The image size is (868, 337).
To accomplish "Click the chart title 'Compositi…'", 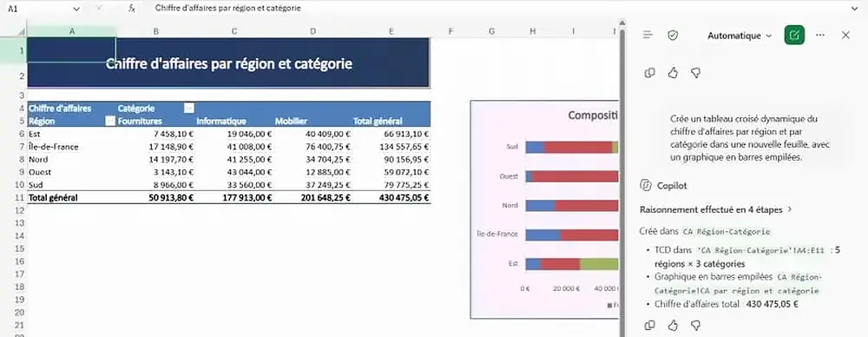I will [593, 116].
